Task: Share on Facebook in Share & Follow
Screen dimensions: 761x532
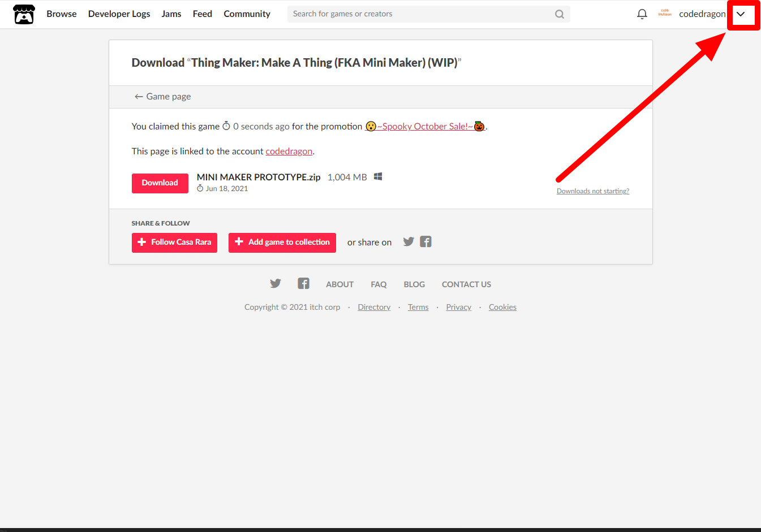Action: point(425,242)
